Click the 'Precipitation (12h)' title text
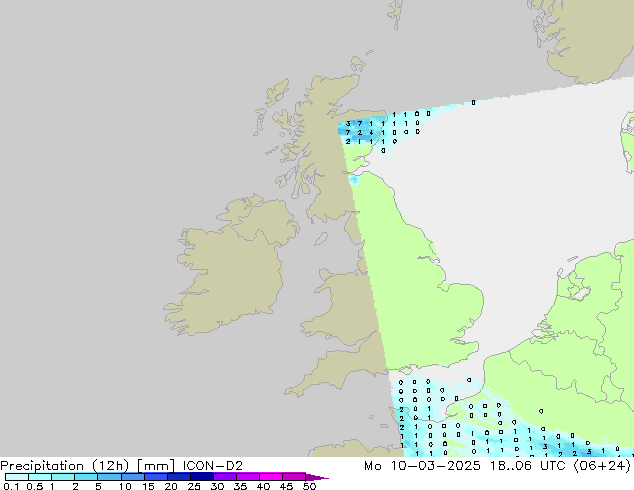The height and width of the screenshot is (490, 634). (x=65, y=466)
